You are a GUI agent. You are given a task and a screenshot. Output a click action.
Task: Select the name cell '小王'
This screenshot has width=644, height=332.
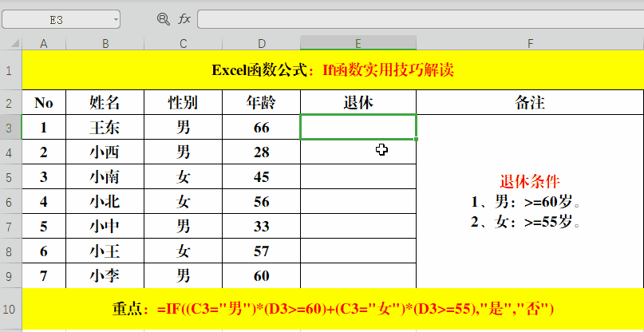pos(105,251)
